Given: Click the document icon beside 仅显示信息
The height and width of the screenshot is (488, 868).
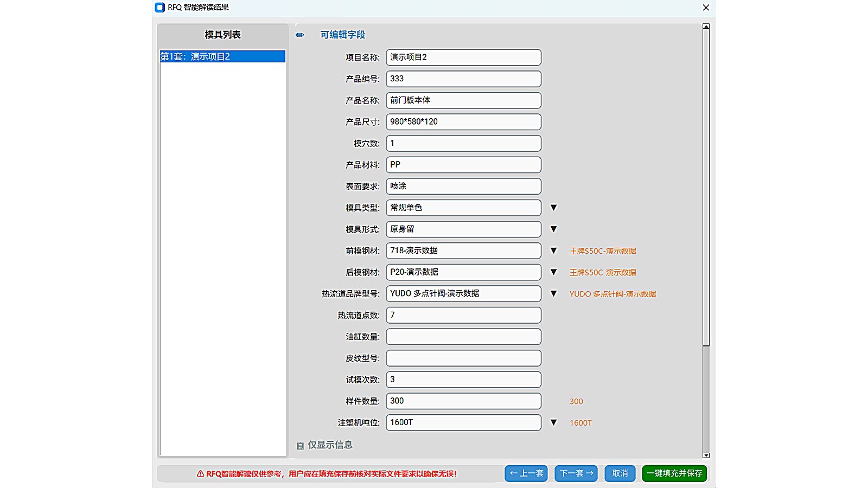Looking at the screenshot, I should [x=300, y=446].
